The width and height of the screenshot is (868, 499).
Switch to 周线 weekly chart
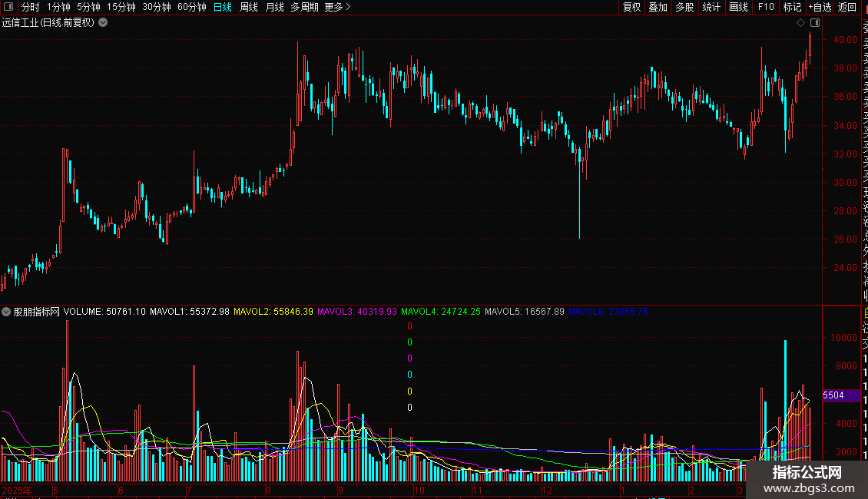pos(249,7)
